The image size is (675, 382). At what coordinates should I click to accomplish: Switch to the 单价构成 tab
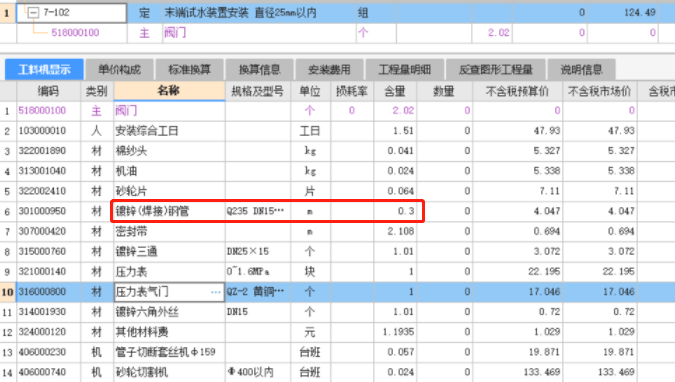[119, 69]
